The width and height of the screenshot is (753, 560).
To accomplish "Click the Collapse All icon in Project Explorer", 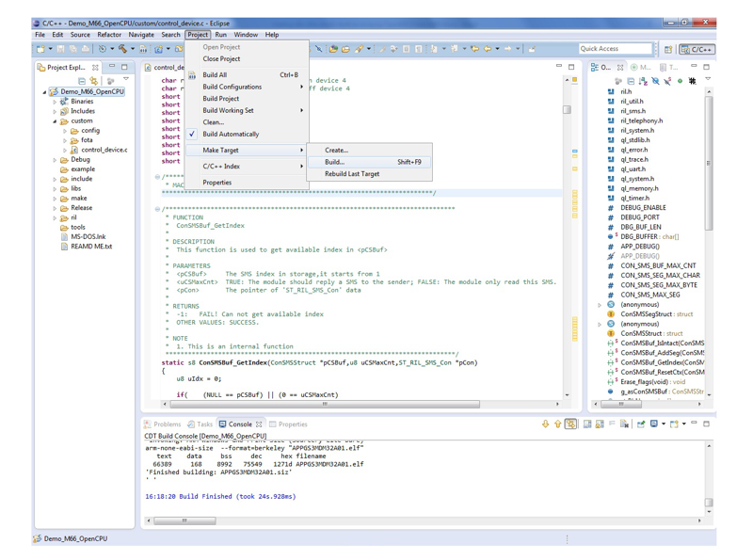I will tap(82, 81).
